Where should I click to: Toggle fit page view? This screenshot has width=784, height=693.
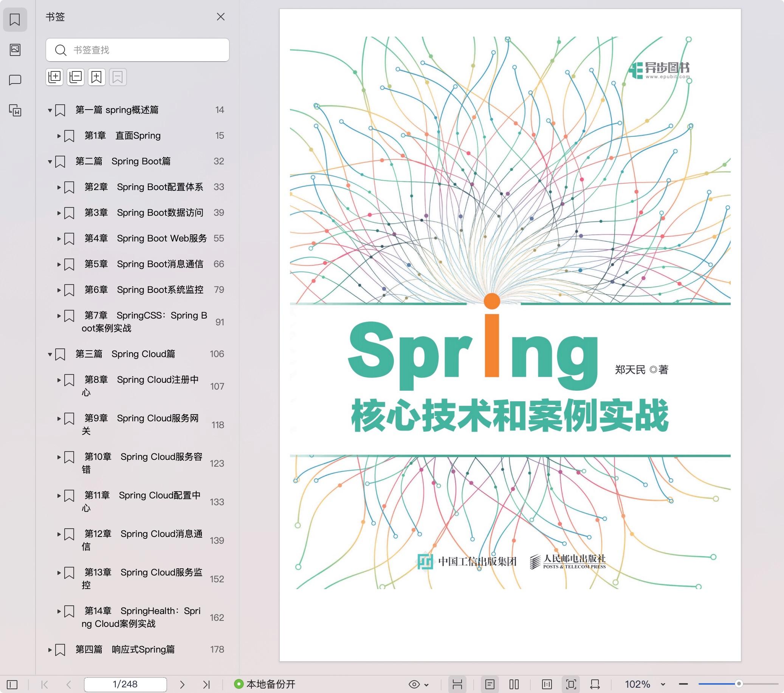[x=571, y=684]
